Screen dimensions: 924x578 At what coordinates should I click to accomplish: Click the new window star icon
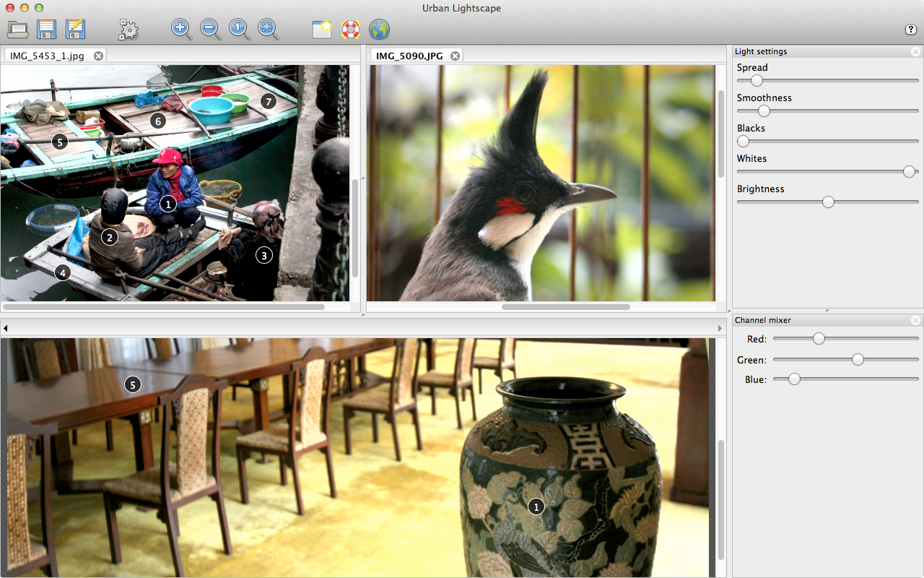click(x=322, y=30)
